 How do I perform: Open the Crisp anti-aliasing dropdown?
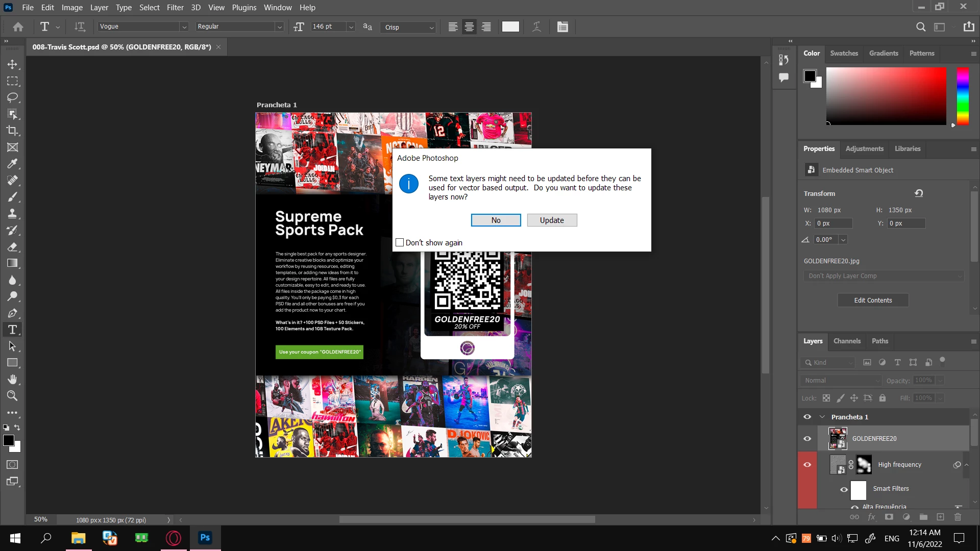[x=431, y=28]
